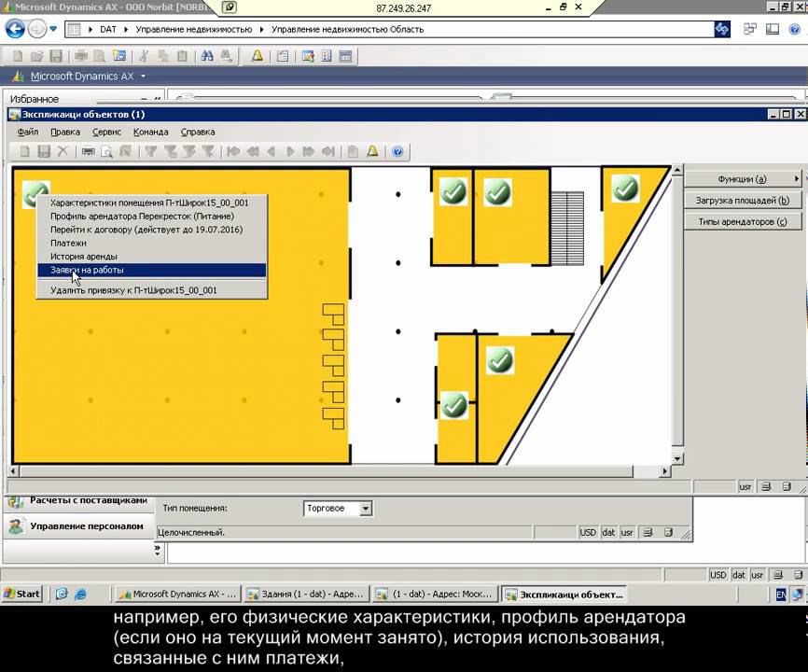Click the New icon in main toolbar
Image resolution: width=808 pixels, height=672 pixels.
18,56
